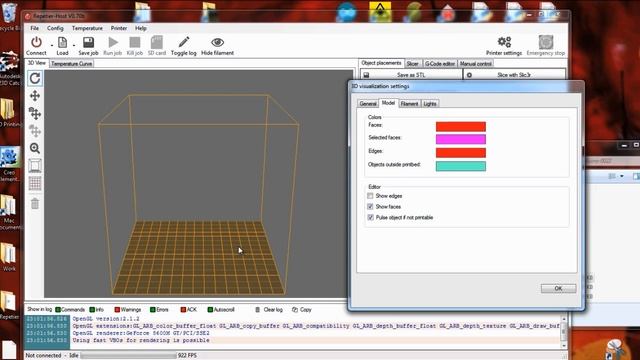
Task: Click the greyed move-arrows tool below
Action: [35, 131]
